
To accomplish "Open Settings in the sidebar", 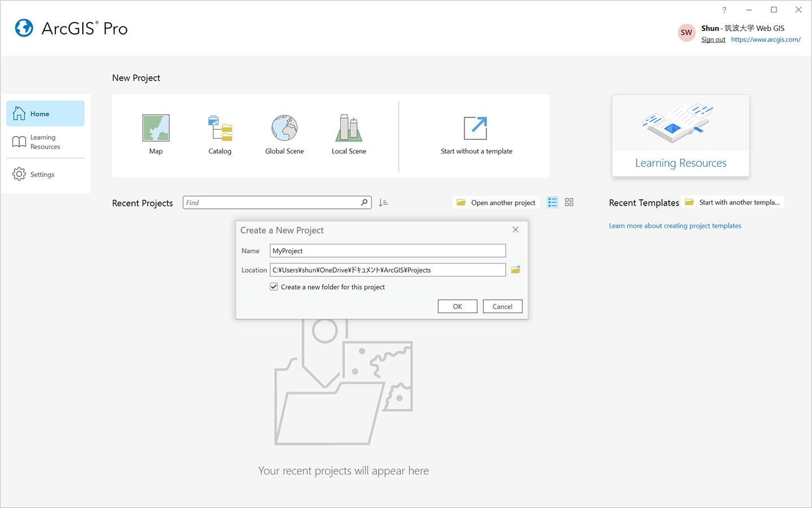I will pyautogui.click(x=46, y=174).
